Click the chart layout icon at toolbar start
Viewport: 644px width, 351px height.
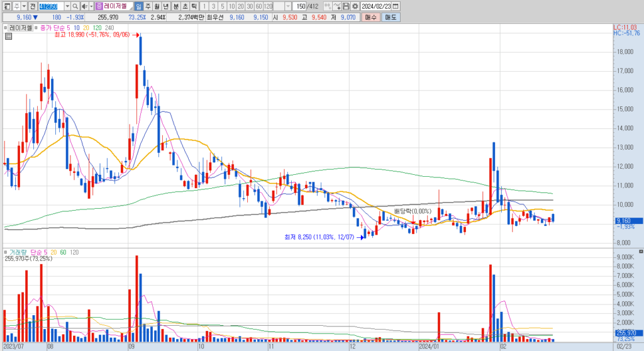7,6
